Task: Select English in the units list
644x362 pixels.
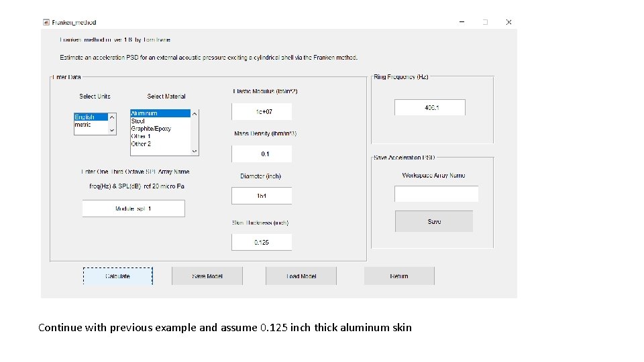Action: coord(91,117)
